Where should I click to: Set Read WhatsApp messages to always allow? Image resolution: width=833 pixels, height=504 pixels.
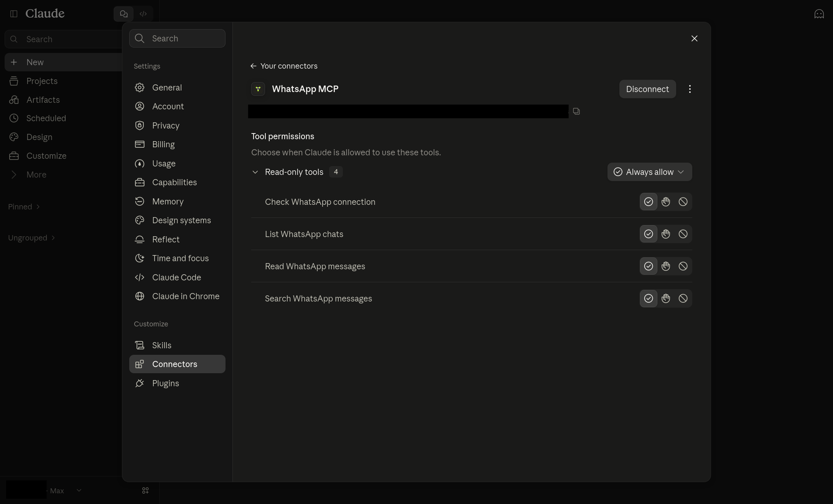(x=649, y=266)
